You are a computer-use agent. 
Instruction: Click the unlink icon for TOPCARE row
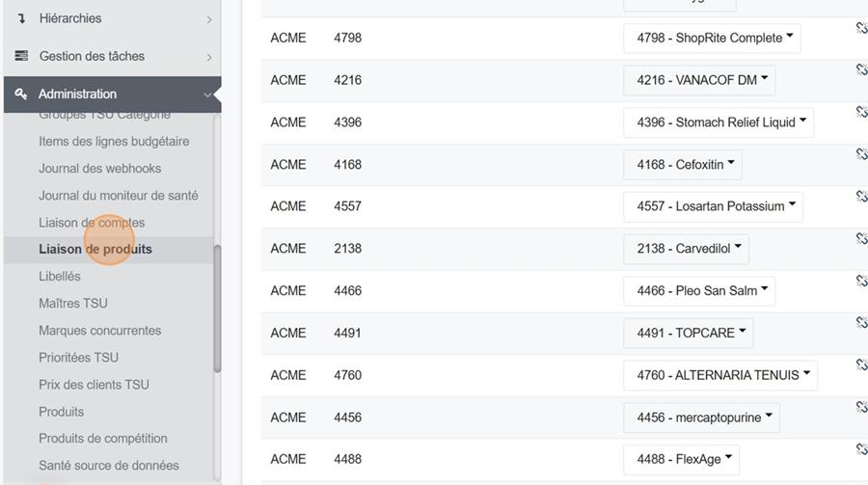862,323
